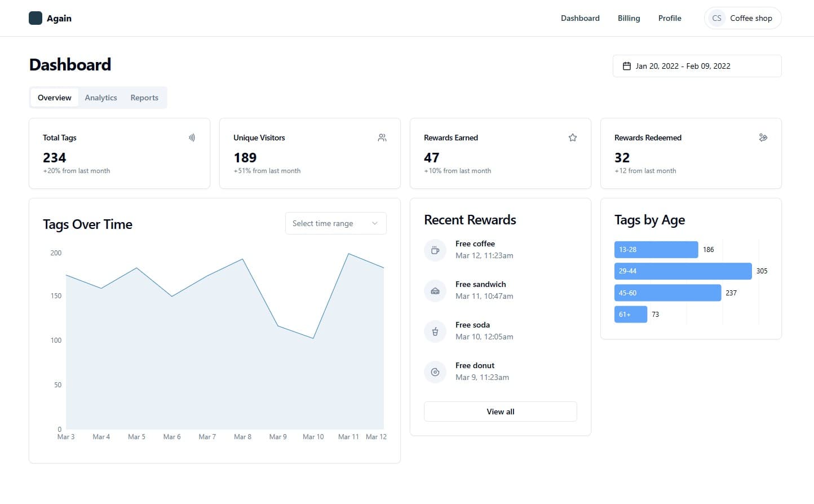This screenshot has height=504, width=814.
Task: Switch to the Analytics tab
Action: [100, 97]
